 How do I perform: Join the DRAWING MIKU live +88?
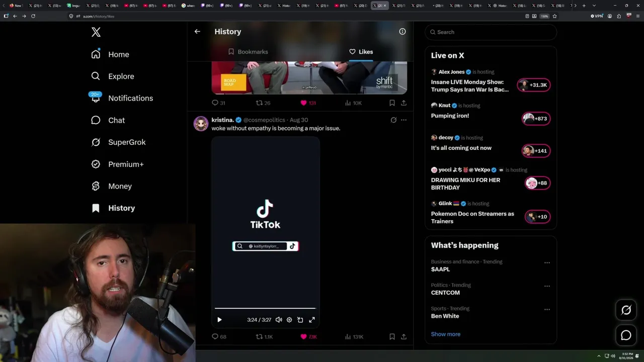click(x=537, y=183)
